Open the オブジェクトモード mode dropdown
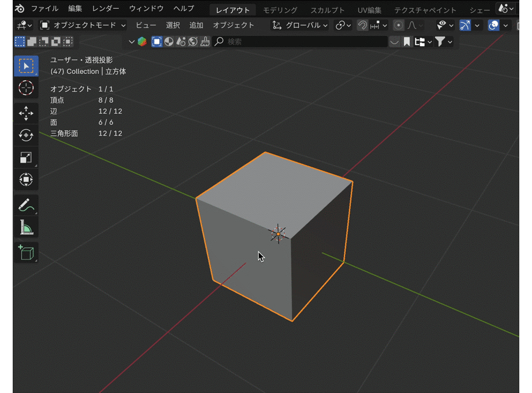 point(83,25)
